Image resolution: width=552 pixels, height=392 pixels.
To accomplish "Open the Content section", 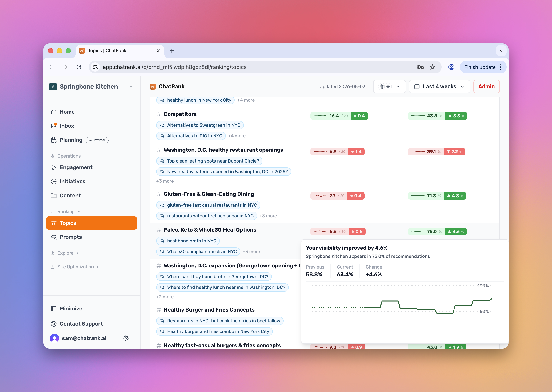I will pyautogui.click(x=92, y=195).
